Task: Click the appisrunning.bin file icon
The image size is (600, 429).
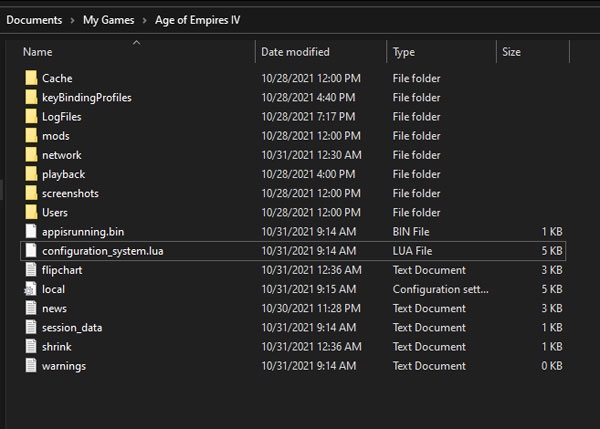Action: click(x=31, y=231)
